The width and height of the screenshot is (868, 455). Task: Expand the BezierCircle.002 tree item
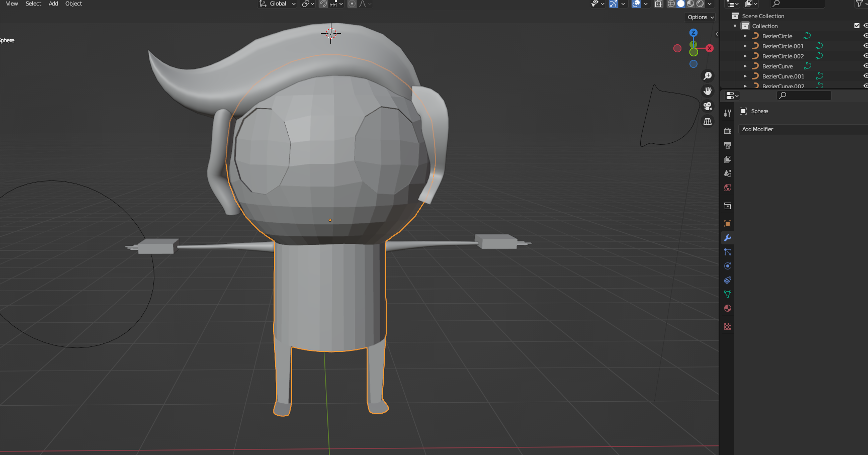[x=745, y=56]
